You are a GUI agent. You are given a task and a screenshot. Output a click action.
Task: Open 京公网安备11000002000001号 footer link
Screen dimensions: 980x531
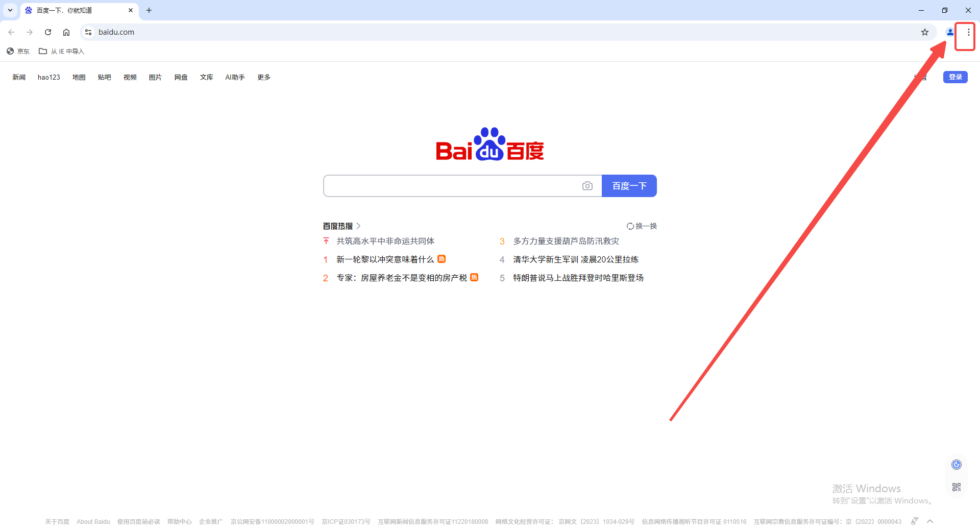tap(273, 522)
